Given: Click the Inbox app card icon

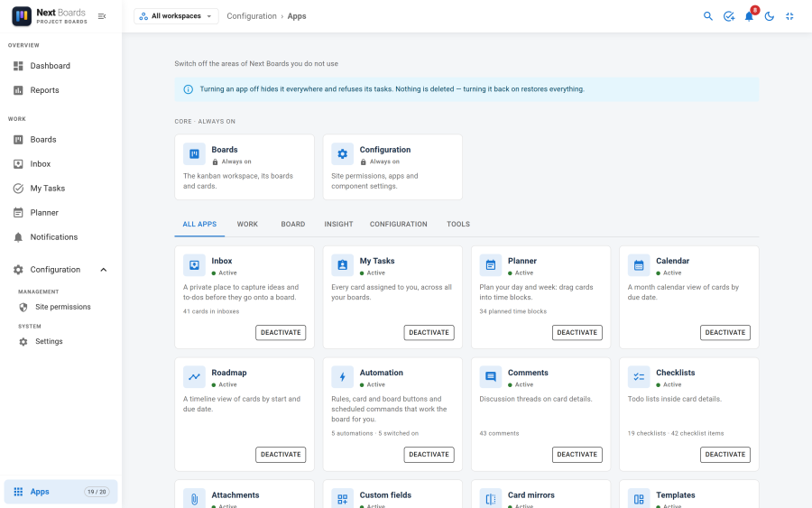Looking at the screenshot, I should tap(194, 265).
